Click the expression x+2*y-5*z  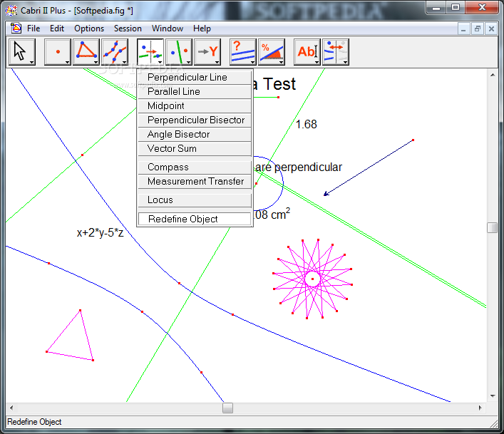[x=101, y=233]
